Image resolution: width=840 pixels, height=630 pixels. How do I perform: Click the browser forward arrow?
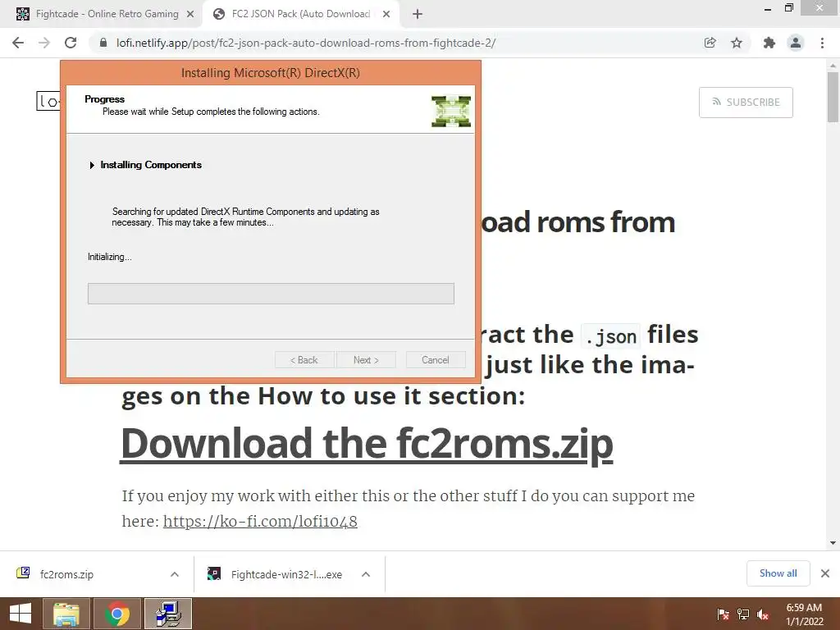coord(44,43)
